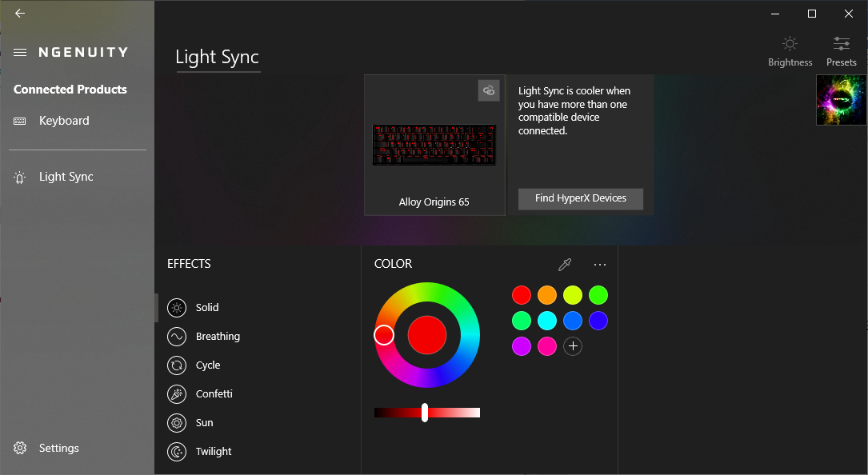Close the NGENUITY window
Viewport: 868px width, 475px height.
pos(848,14)
